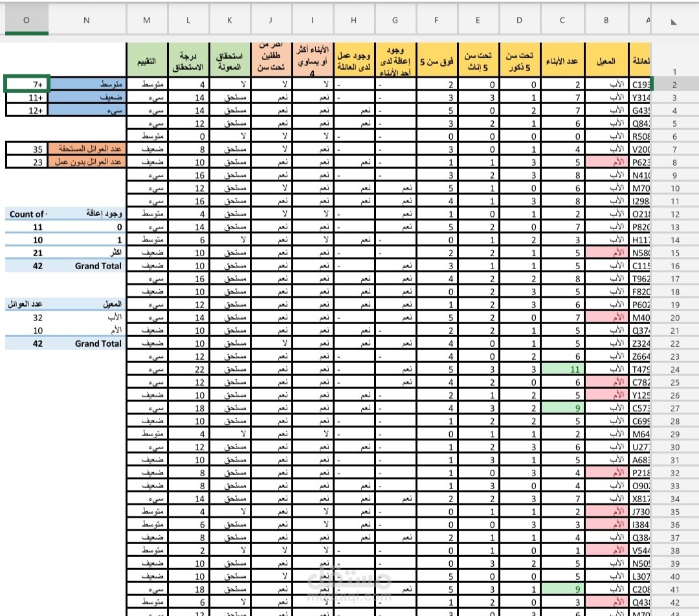Click the درجة الاستحقاق header cell

click(x=188, y=60)
